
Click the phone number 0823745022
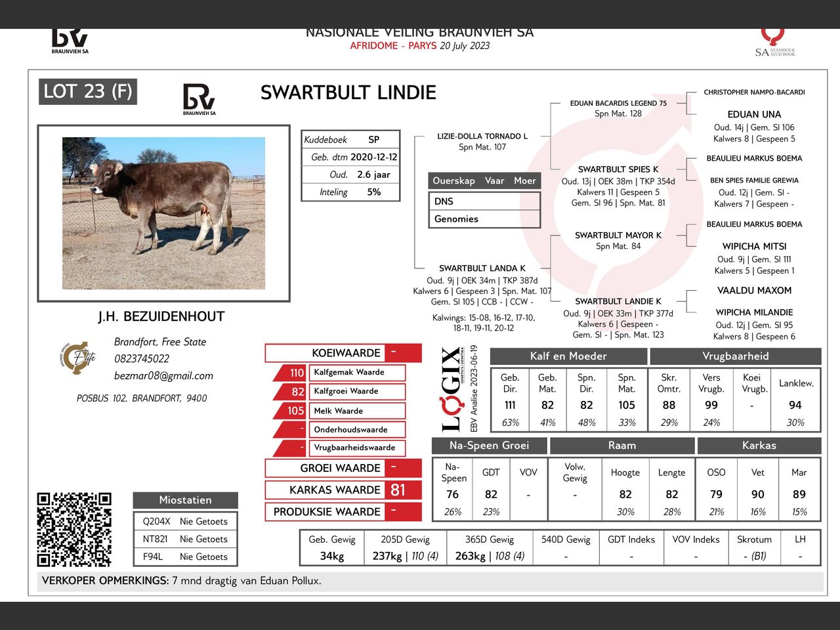tap(142, 358)
